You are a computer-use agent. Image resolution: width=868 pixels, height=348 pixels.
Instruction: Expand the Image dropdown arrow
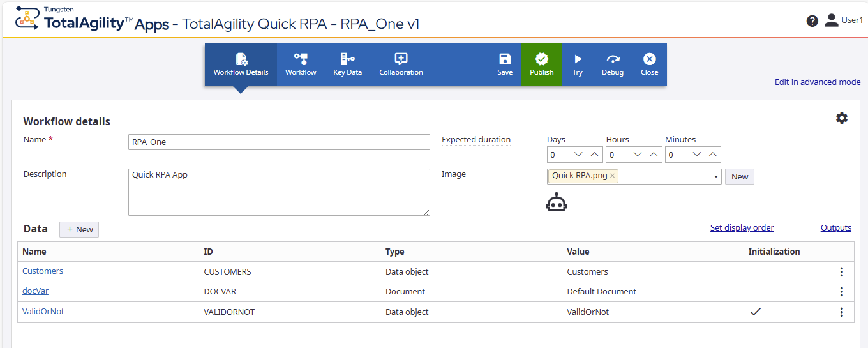[x=716, y=176]
